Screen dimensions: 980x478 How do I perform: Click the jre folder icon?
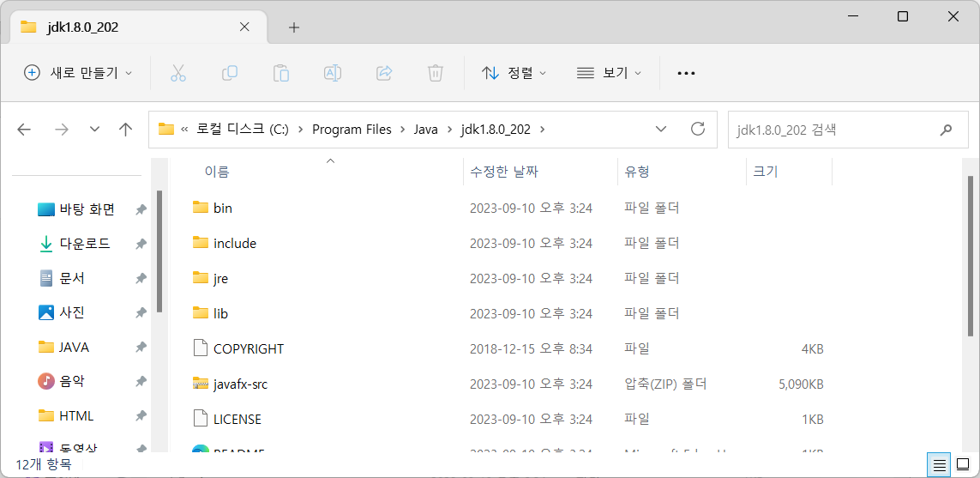pyautogui.click(x=200, y=278)
